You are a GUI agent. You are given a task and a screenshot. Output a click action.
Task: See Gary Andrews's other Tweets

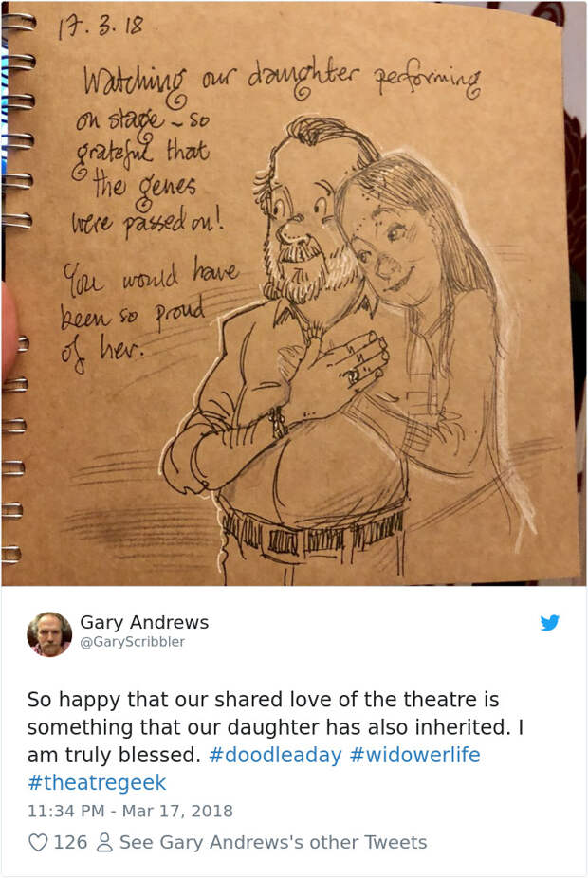tap(273, 842)
